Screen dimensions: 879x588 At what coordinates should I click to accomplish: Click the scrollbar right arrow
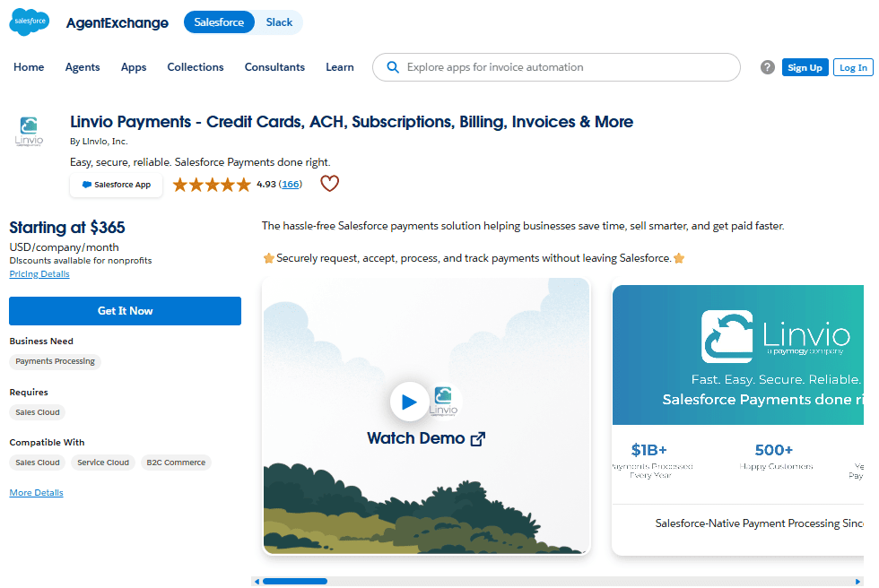click(857, 582)
